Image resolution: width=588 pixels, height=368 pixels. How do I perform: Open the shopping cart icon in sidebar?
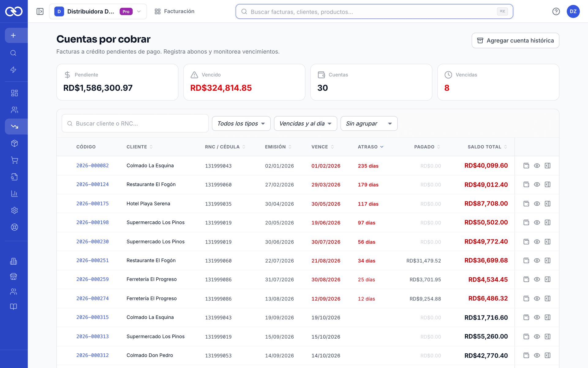pos(14,160)
